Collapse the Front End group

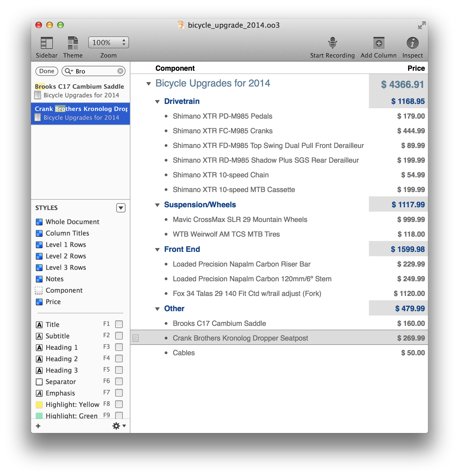157,250
